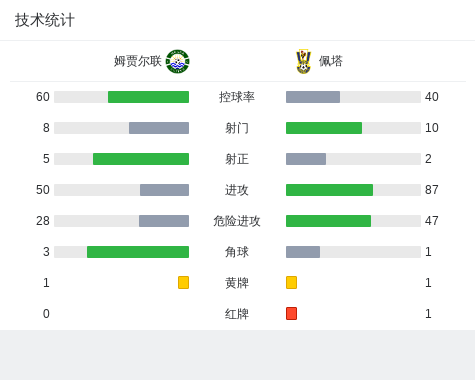Click 姆贾尔联's green 射正 bar
This screenshot has width=475, height=380.
point(141,159)
